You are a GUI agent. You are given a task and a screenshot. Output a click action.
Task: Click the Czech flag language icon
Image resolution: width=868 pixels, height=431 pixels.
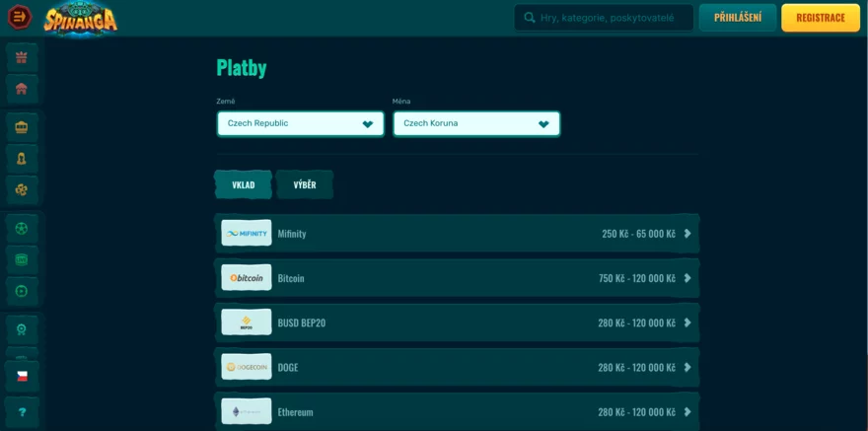(x=22, y=376)
